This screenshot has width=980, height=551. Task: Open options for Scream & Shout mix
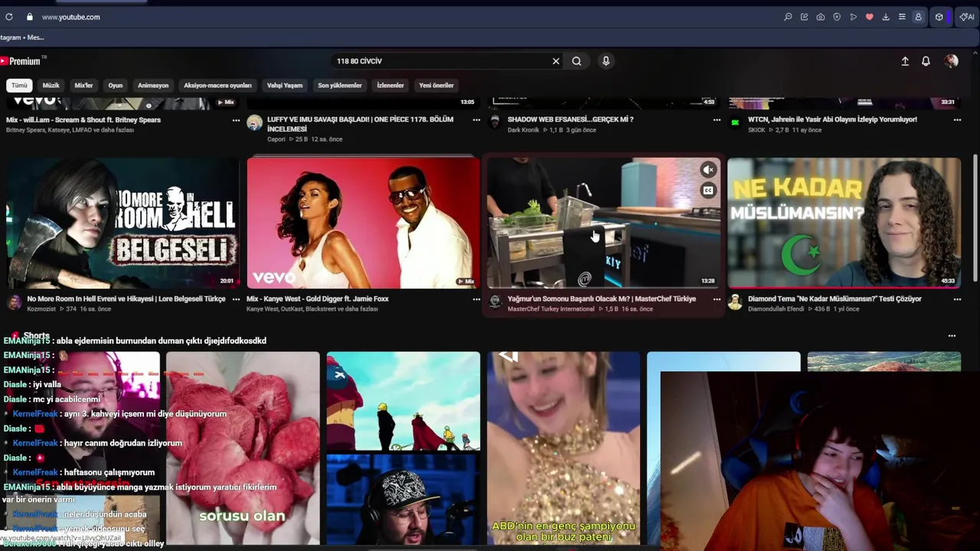236,120
